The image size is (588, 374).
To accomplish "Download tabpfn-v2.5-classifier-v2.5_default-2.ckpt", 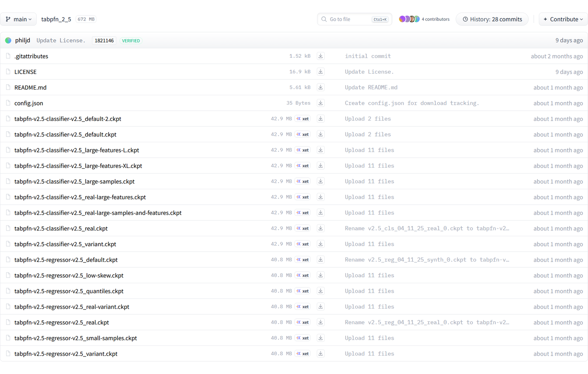I will pos(321,119).
